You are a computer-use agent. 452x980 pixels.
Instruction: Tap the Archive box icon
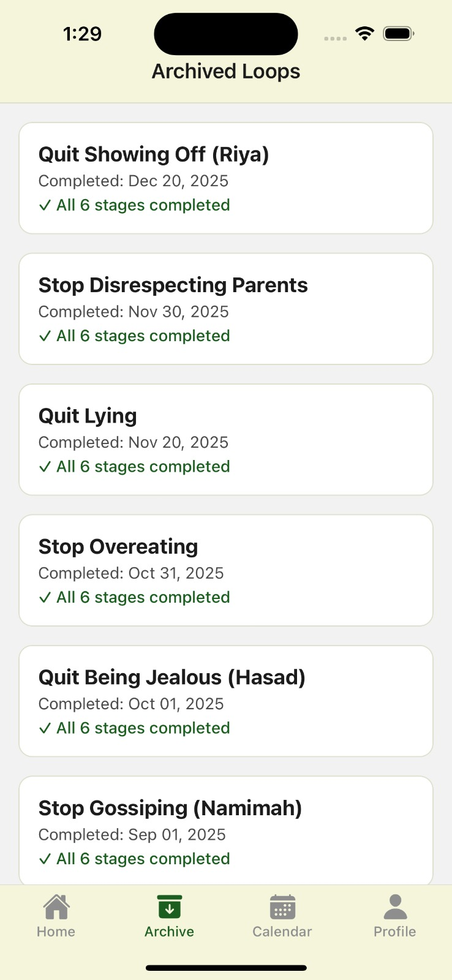(x=170, y=907)
